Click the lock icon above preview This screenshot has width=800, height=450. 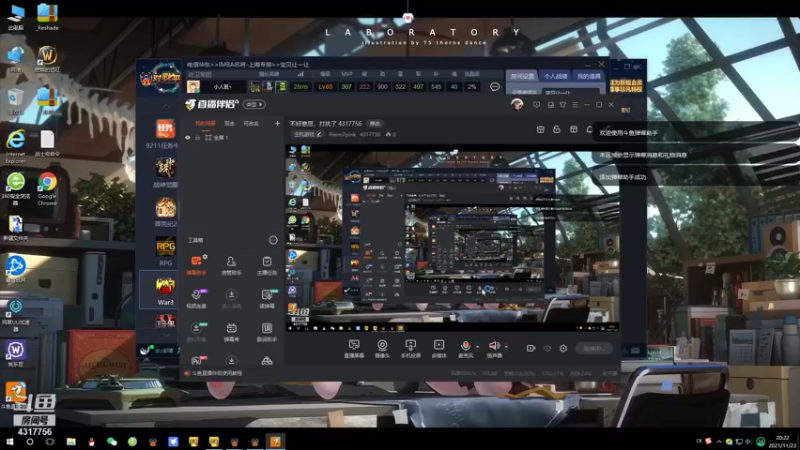click(x=557, y=130)
